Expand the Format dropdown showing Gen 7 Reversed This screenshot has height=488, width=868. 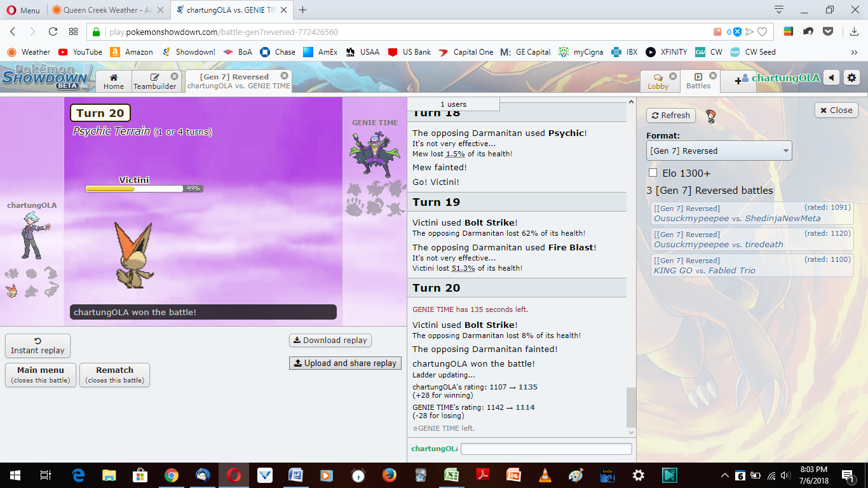[x=719, y=151]
